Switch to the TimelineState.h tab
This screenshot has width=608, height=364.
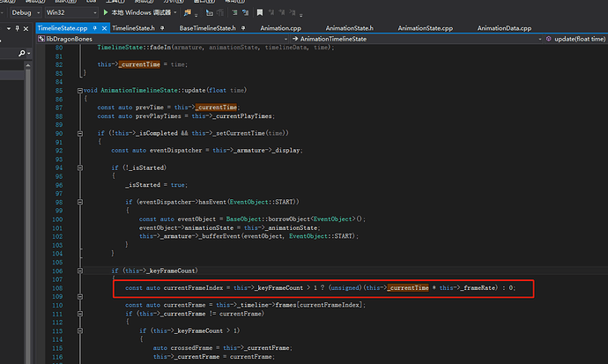132,28
